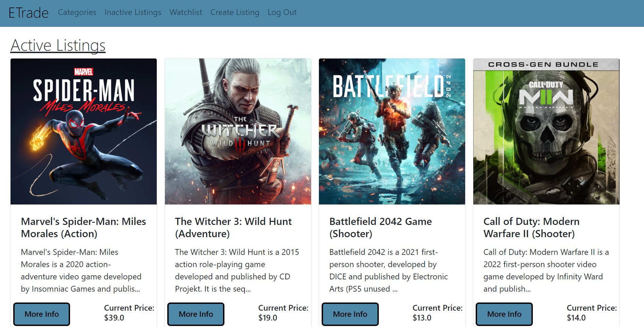The width and height of the screenshot is (644, 327).
Task: Select title Battlefield 2042 Game (Shooter)
Action: pos(380,228)
